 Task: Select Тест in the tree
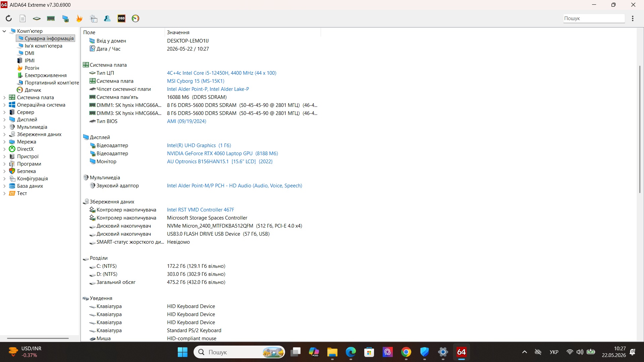point(22,193)
